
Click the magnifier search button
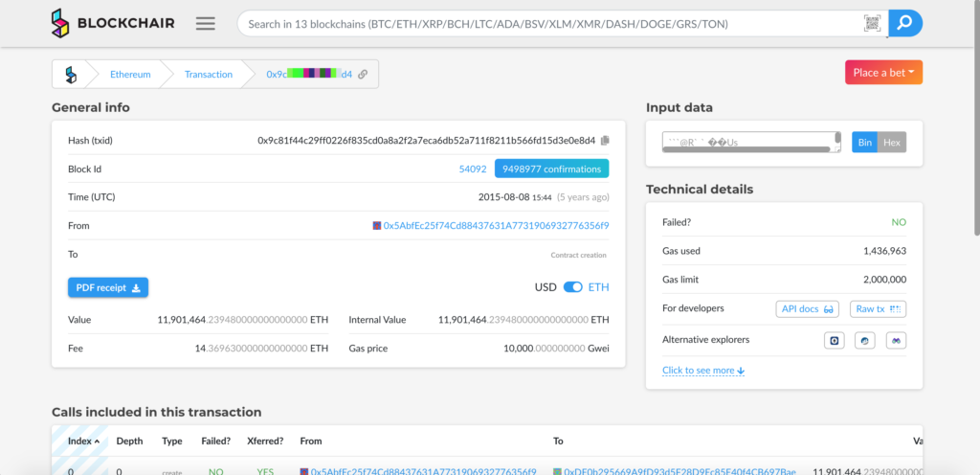click(905, 24)
